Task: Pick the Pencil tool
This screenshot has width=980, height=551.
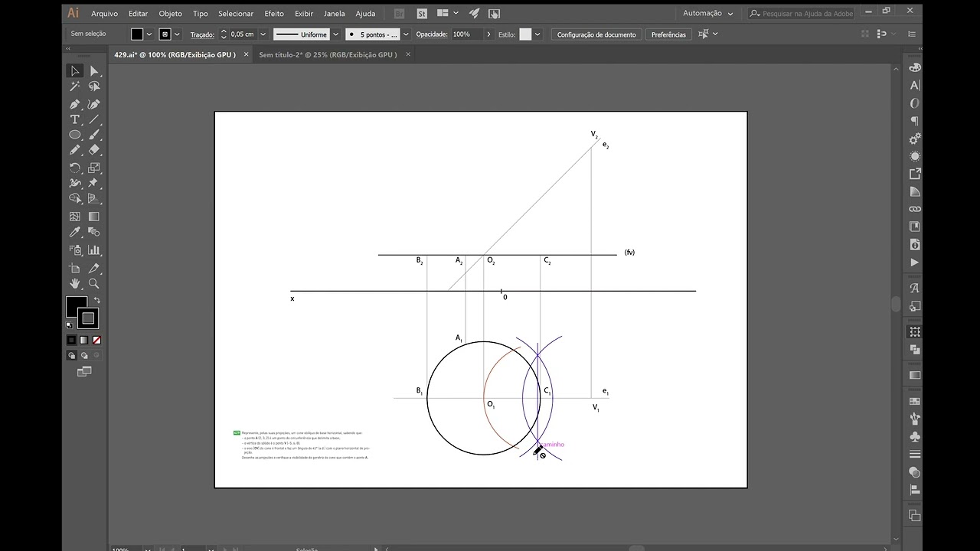Action: click(75, 151)
